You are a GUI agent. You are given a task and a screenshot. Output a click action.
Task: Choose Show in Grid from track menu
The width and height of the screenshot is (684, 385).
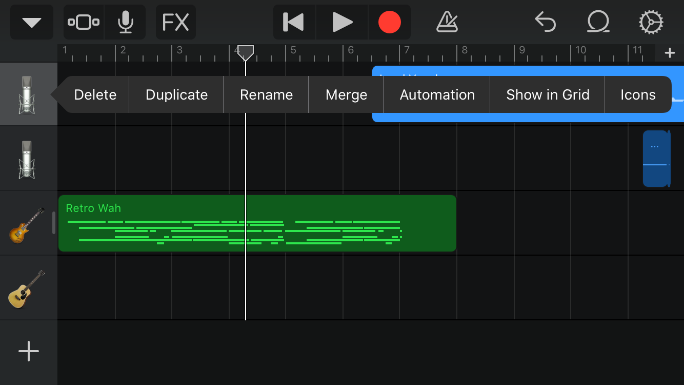pos(547,95)
